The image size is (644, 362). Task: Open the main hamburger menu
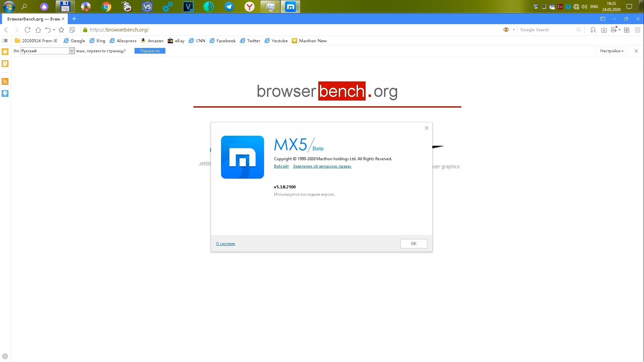(x=638, y=30)
